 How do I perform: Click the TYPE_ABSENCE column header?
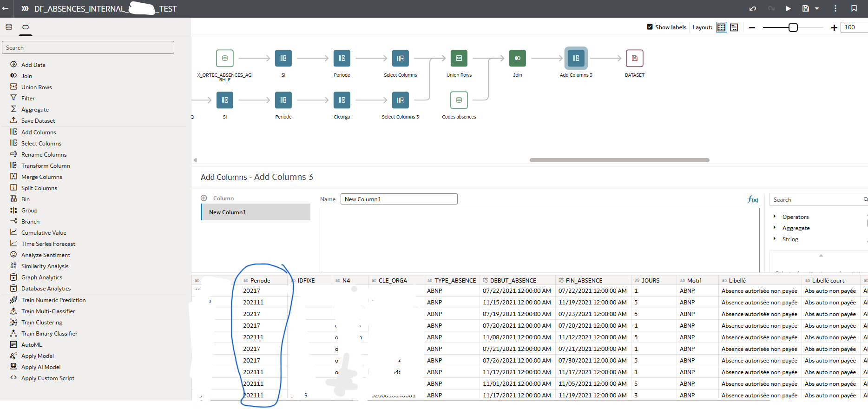point(452,280)
